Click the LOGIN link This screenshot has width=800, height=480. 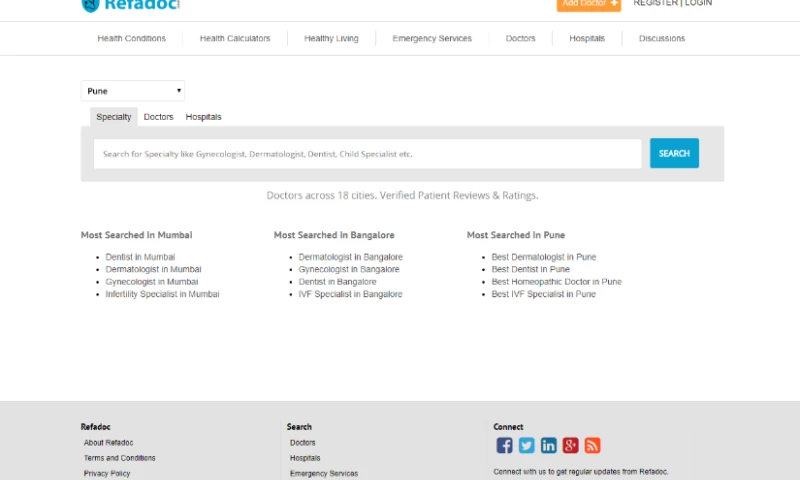point(698,3)
